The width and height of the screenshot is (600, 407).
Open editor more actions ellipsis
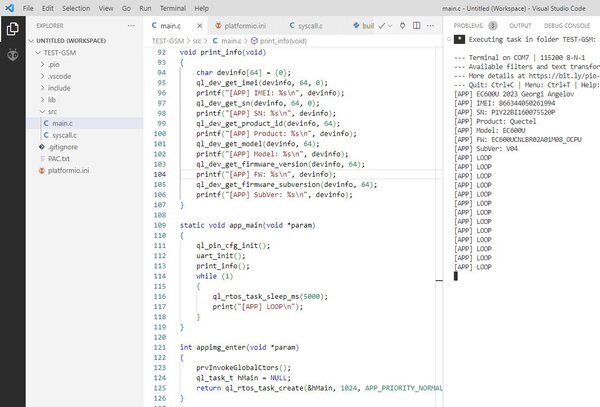(x=430, y=26)
